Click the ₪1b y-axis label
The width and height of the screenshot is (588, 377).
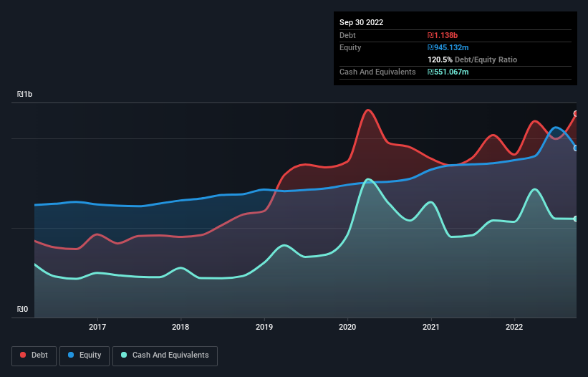pos(25,95)
